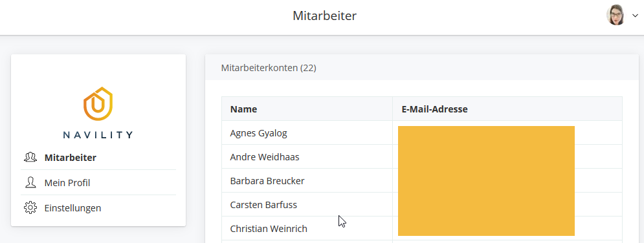Click the Name column header
Viewport: 644px width, 243px height.
243,109
